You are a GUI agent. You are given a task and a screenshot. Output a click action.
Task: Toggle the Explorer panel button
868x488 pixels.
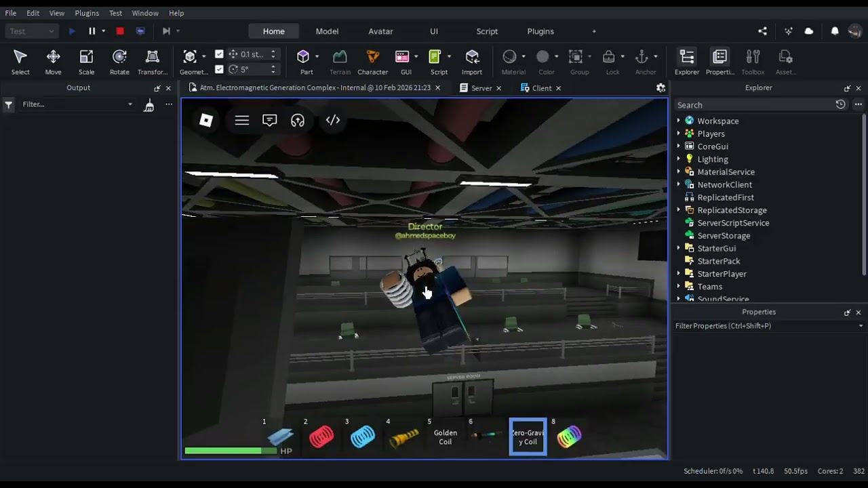click(x=687, y=62)
